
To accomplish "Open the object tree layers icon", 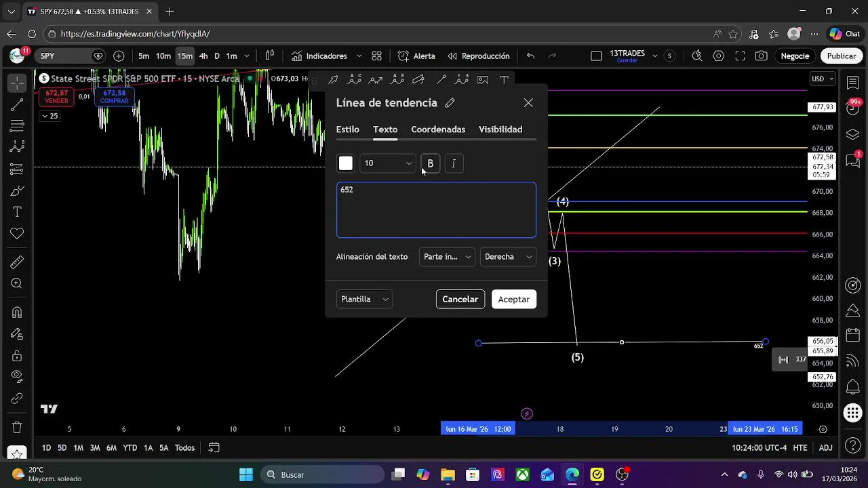I will (853, 134).
